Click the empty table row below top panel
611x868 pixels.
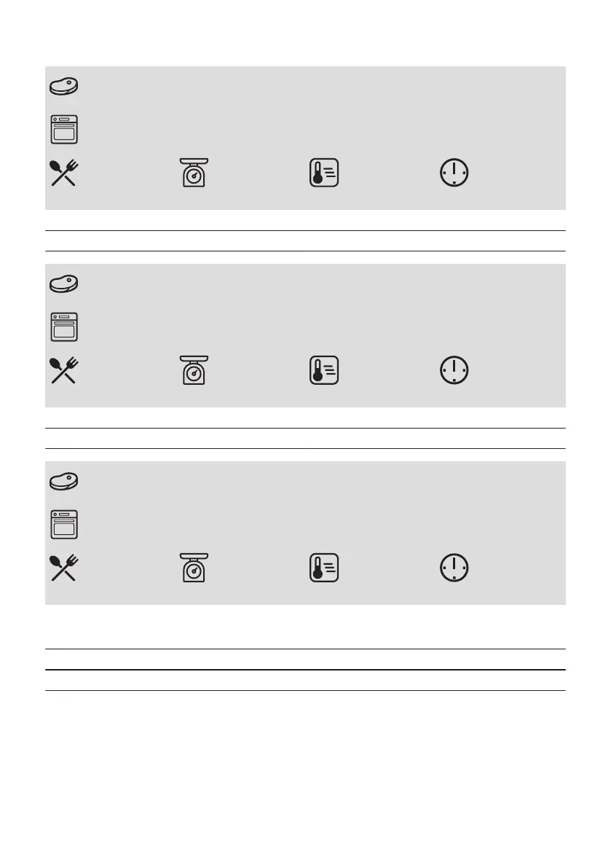click(x=305, y=241)
